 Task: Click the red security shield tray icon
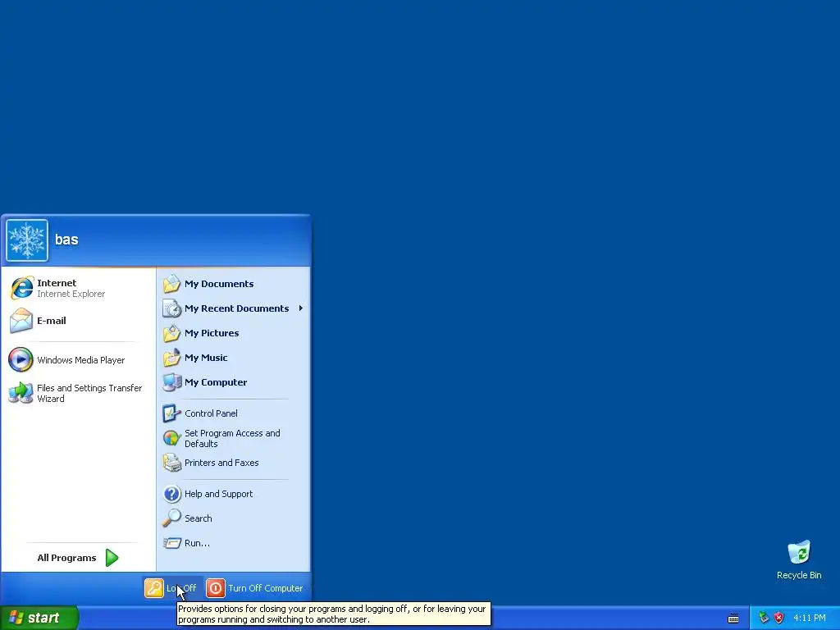779,618
